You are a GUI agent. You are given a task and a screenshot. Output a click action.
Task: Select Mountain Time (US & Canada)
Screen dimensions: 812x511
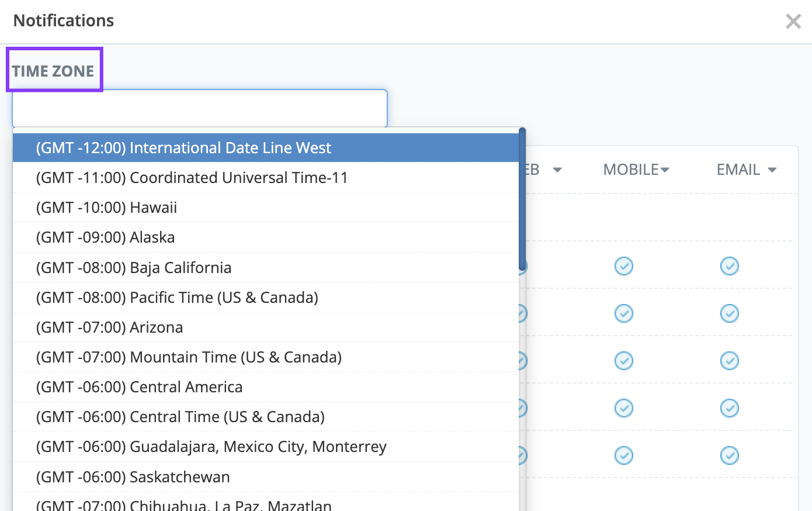click(x=189, y=357)
